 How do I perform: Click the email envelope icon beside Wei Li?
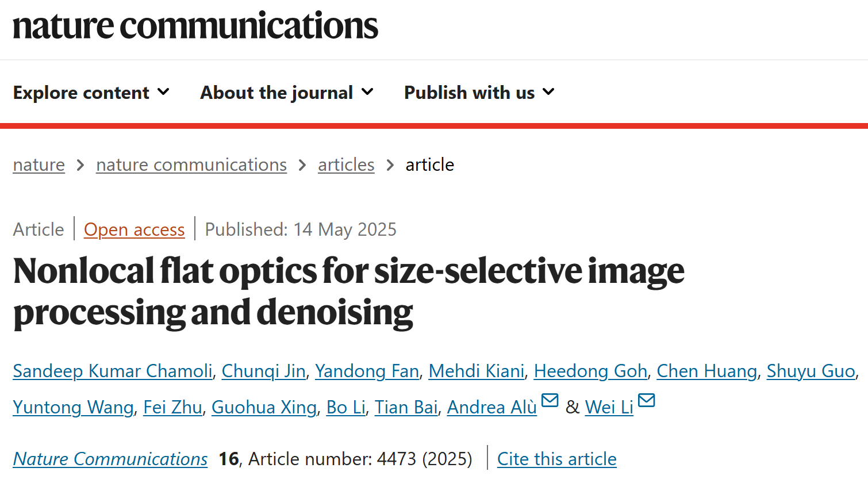point(647,400)
